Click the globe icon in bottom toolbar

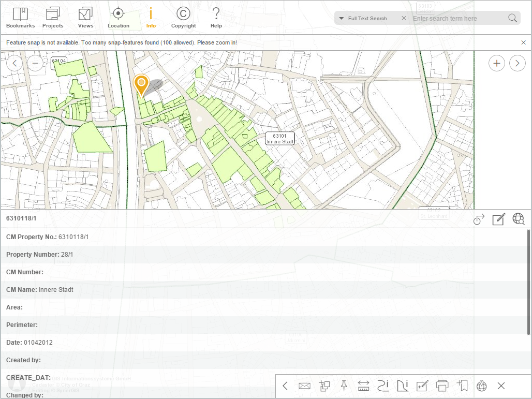(x=481, y=386)
